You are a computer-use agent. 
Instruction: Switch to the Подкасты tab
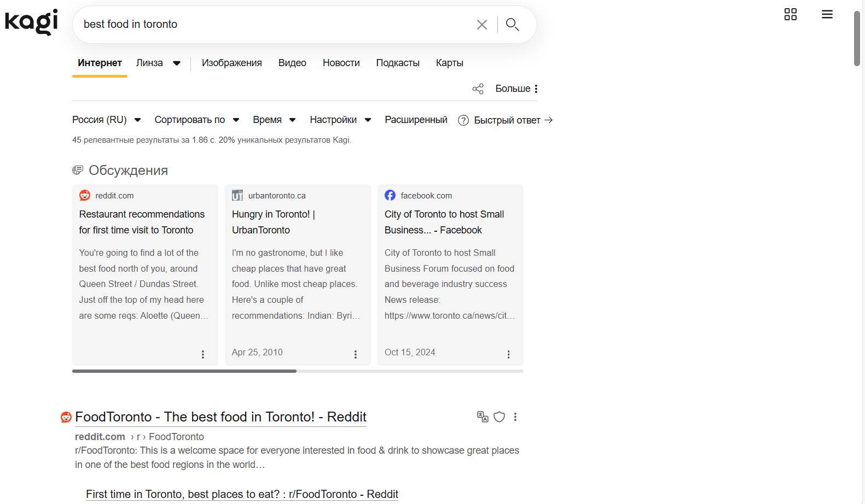point(398,63)
